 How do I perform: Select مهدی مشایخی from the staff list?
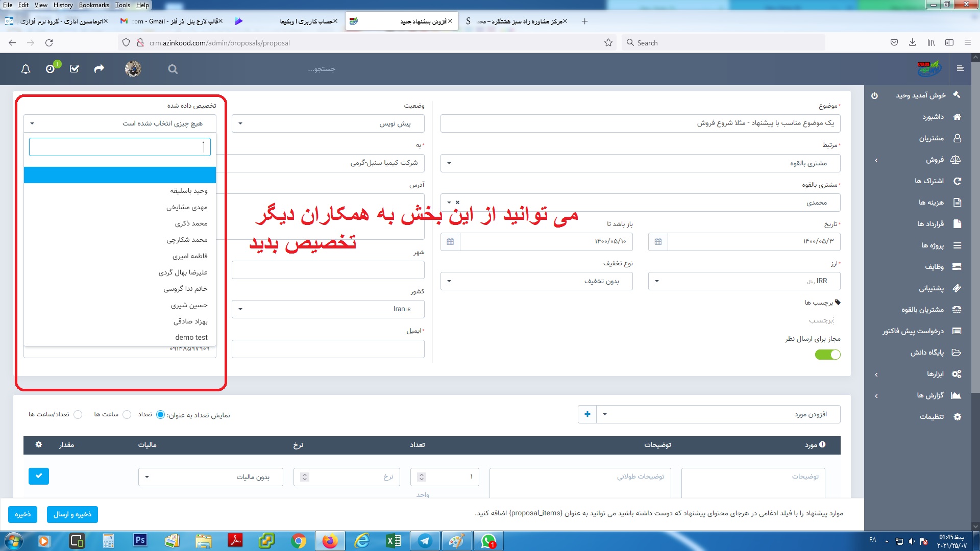click(120, 207)
